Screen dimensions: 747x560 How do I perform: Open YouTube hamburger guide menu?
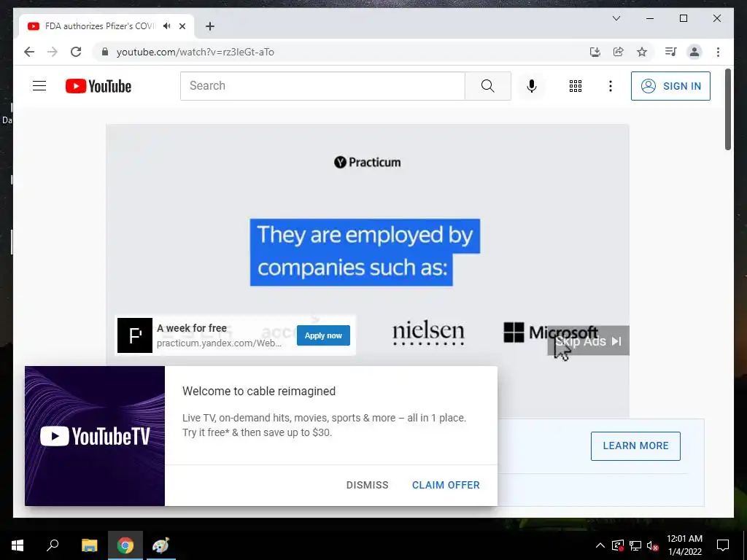39,86
